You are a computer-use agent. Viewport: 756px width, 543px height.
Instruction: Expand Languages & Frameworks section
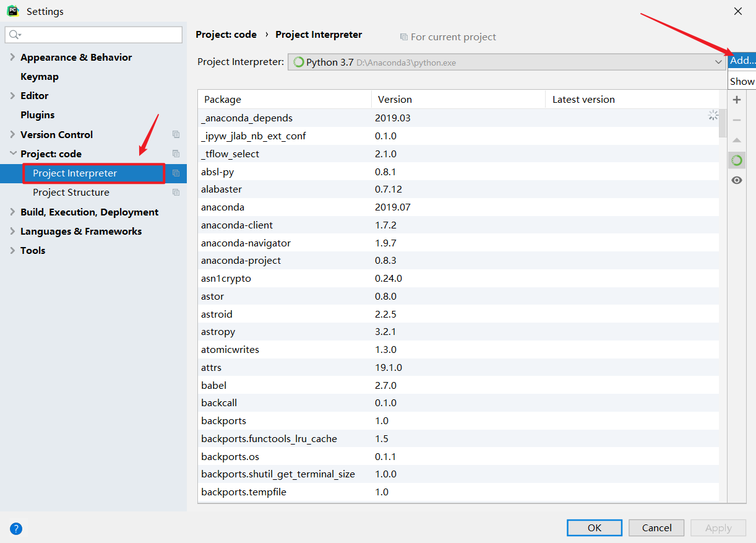12,231
